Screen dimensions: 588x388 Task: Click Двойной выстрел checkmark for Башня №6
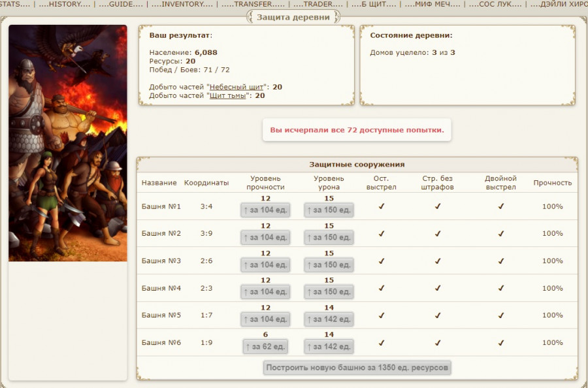[x=500, y=343]
